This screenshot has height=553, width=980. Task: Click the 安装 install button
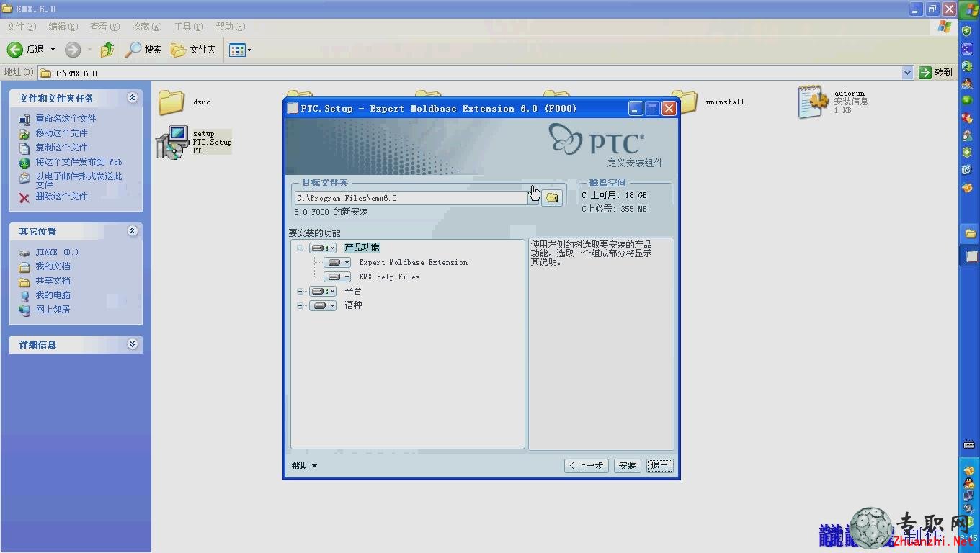click(x=627, y=466)
